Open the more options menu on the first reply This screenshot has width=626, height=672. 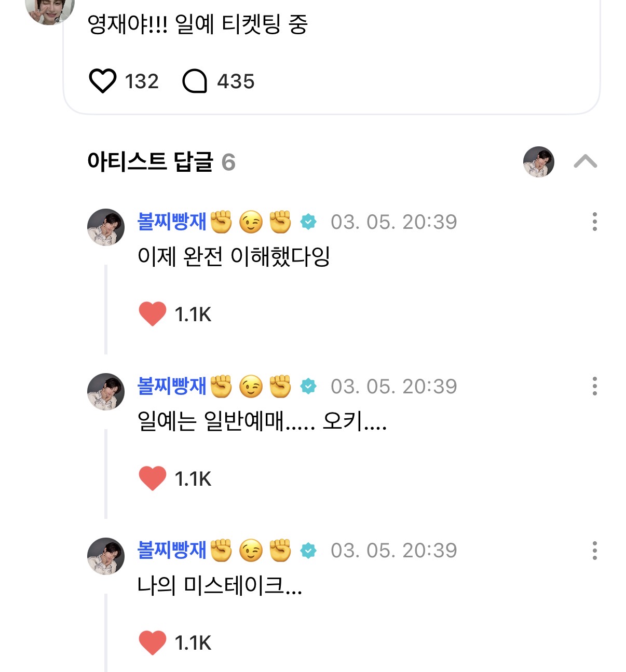pyautogui.click(x=594, y=222)
